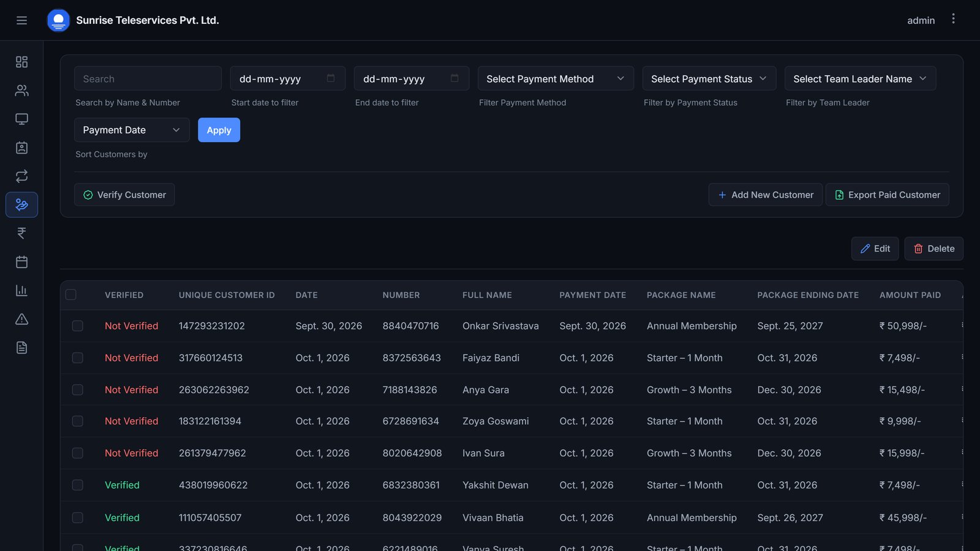
Task: Open the users icon in sidebar
Action: pos(21,91)
